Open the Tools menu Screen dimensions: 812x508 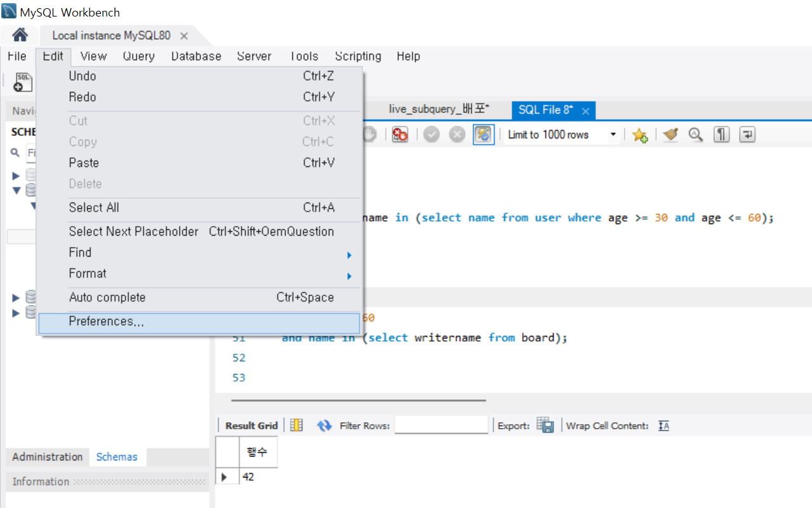[x=304, y=56]
